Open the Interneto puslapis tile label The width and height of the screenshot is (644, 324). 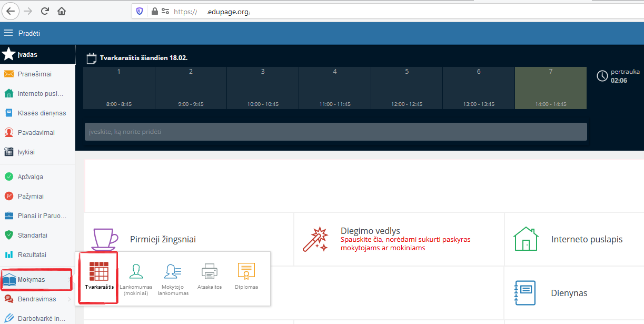pos(587,239)
